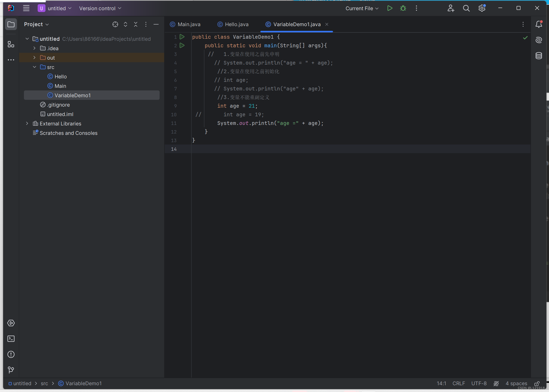Viewport: 549px width, 392px height.
Task: Collapse the src folder
Action: [34, 67]
